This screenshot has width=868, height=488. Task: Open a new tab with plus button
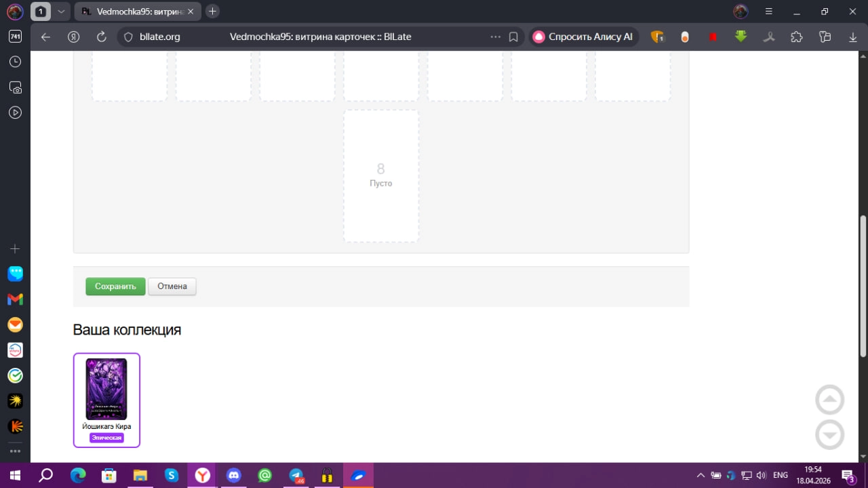tap(212, 12)
